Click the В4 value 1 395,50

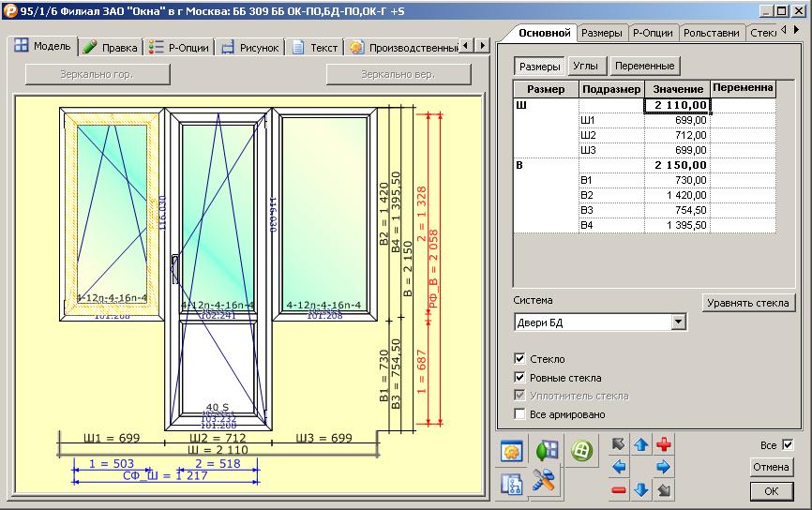click(677, 225)
